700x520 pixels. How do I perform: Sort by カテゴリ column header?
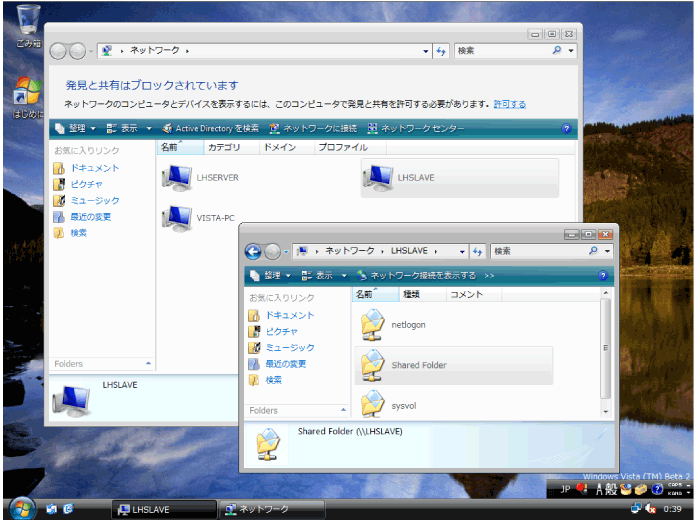point(231,147)
